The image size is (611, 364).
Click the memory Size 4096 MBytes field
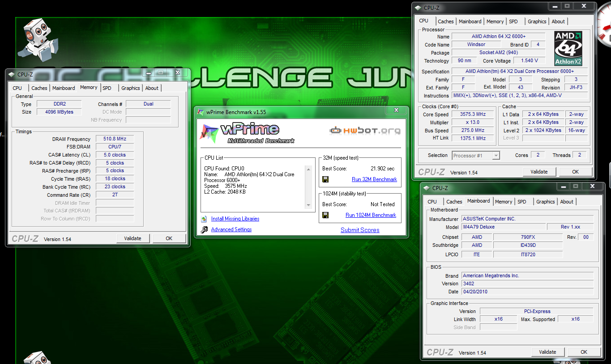(60, 112)
